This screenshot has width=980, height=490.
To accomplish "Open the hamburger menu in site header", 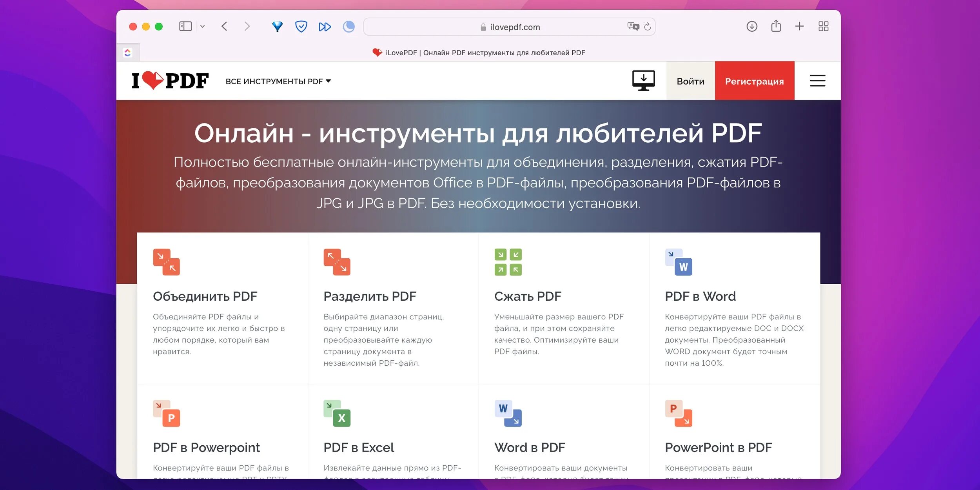I will pos(817,81).
